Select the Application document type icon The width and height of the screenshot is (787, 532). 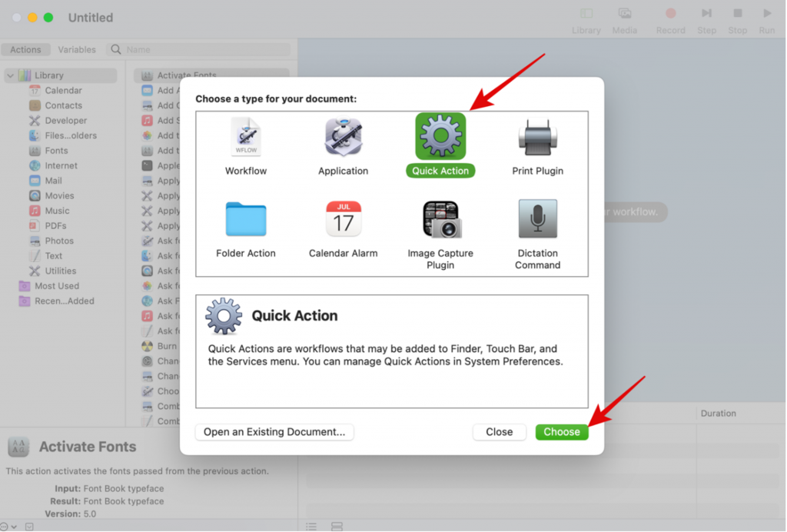(343, 138)
